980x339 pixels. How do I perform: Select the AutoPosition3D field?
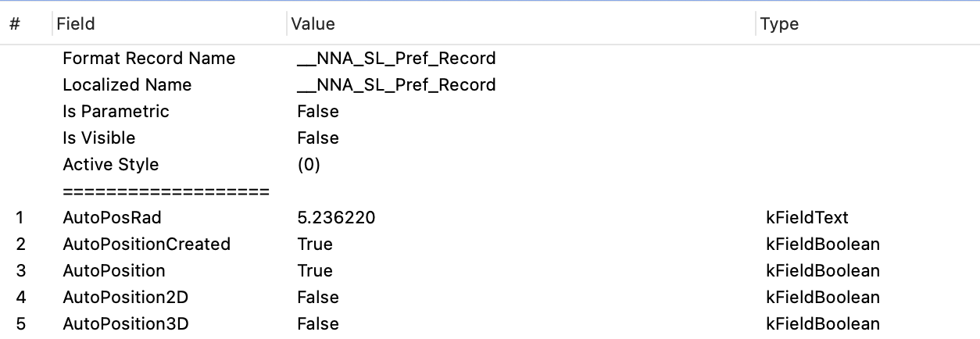(125, 324)
